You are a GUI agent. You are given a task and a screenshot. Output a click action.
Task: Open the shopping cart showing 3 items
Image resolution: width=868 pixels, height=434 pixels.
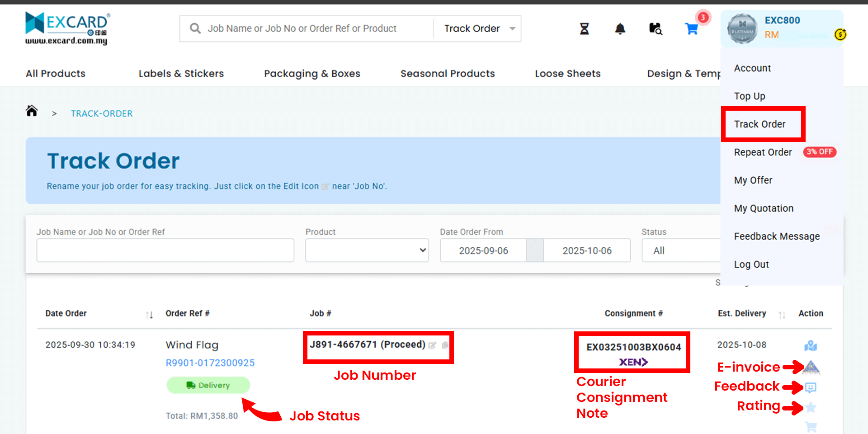(691, 28)
